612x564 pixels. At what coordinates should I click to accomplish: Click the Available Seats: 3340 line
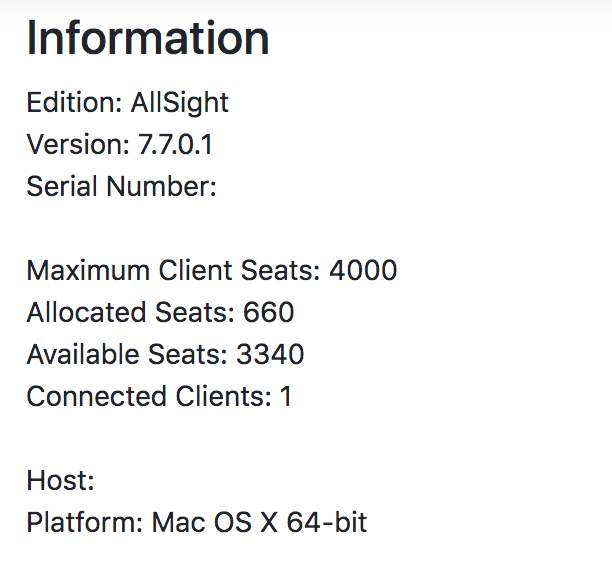click(165, 354)
